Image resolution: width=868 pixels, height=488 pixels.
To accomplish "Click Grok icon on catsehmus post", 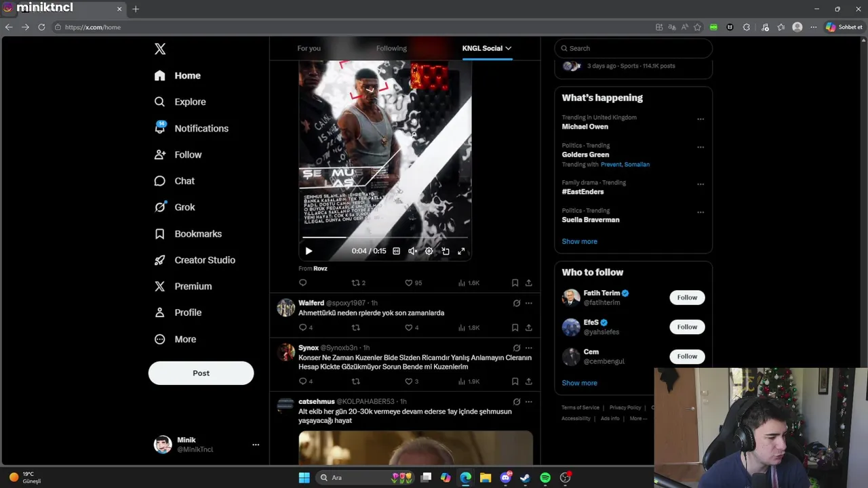I will point(516,401).
